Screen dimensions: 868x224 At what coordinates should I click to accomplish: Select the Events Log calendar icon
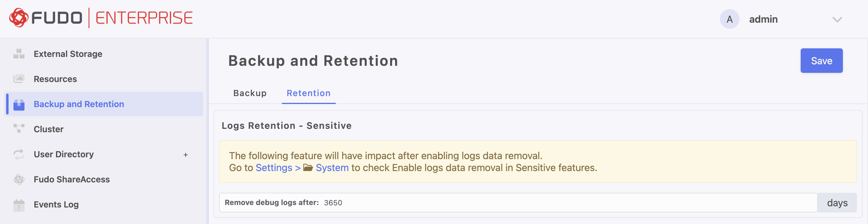tap(19, 204)
